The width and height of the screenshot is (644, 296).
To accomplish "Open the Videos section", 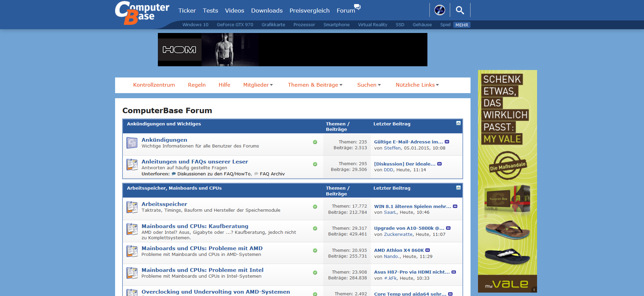I will click(x=235, y=11).
